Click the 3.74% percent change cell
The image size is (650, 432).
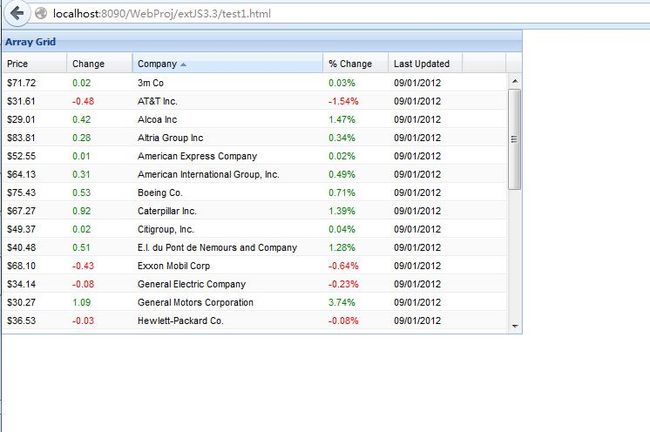tap(342, 302)
